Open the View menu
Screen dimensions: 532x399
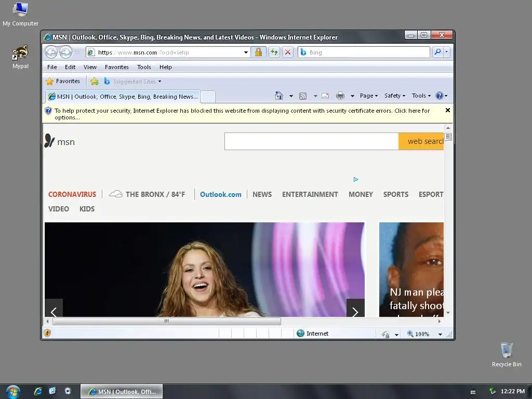(90, 67)
